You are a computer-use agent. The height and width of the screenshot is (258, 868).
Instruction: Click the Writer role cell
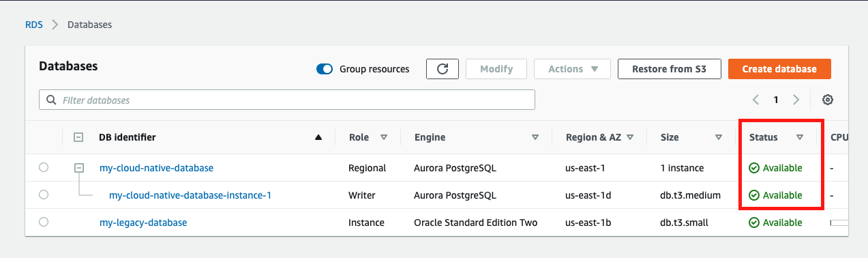tap(362, 195)
